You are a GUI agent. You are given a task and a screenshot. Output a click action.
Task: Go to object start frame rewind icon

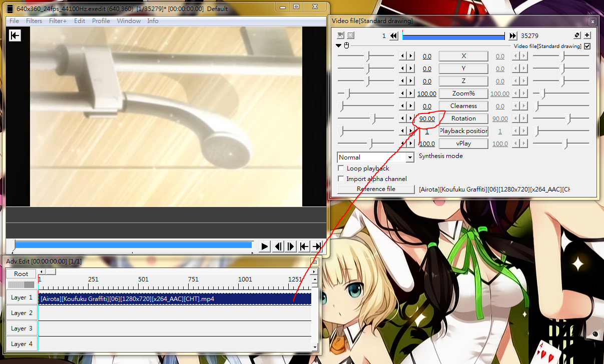[x=394, y=35]
